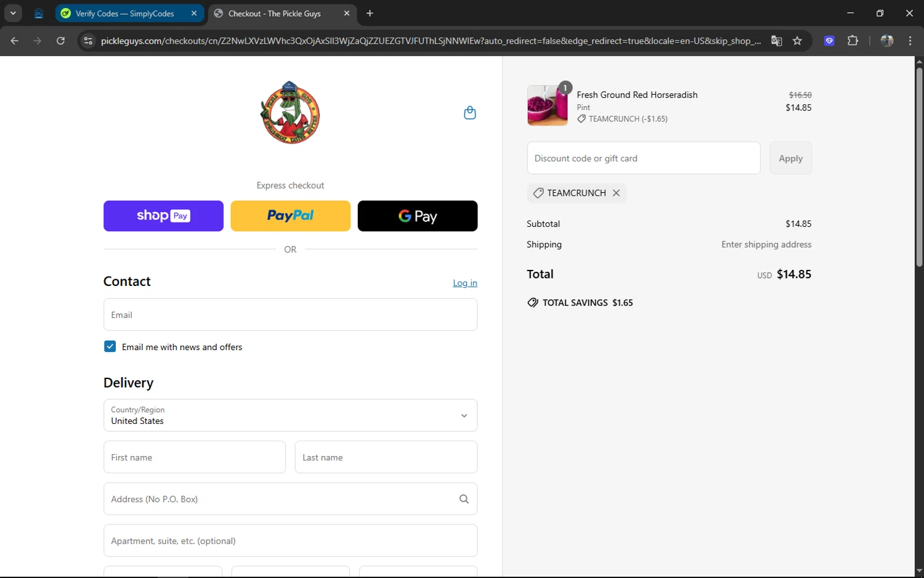The width and height of the screenshot is (924, 578).
Task: Focus the Email input field
Action: tap(290, 315)
